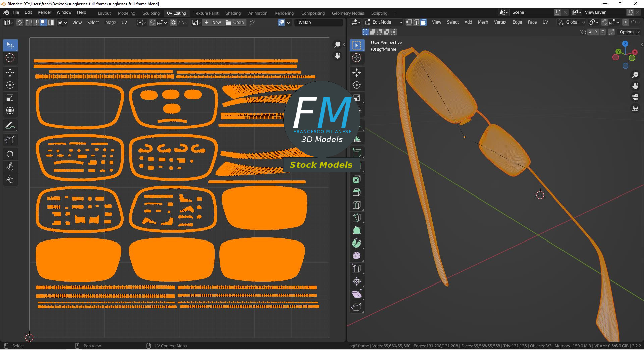644x350 pixels.
Task: Select the Annotate tool in UV editor
Action: tap(10, 126)
